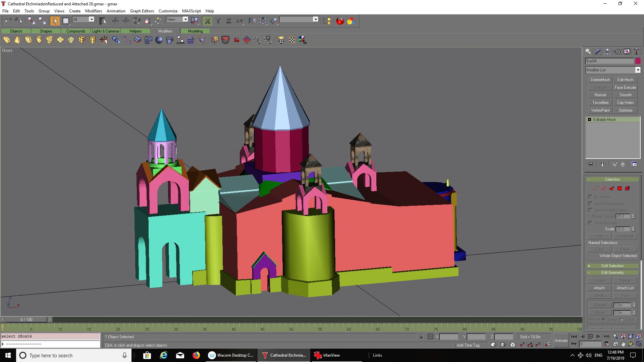Select Polygon sub-object level icon
Image resolution: width=644 pixels, height=362 pixels.
(620, 188)
